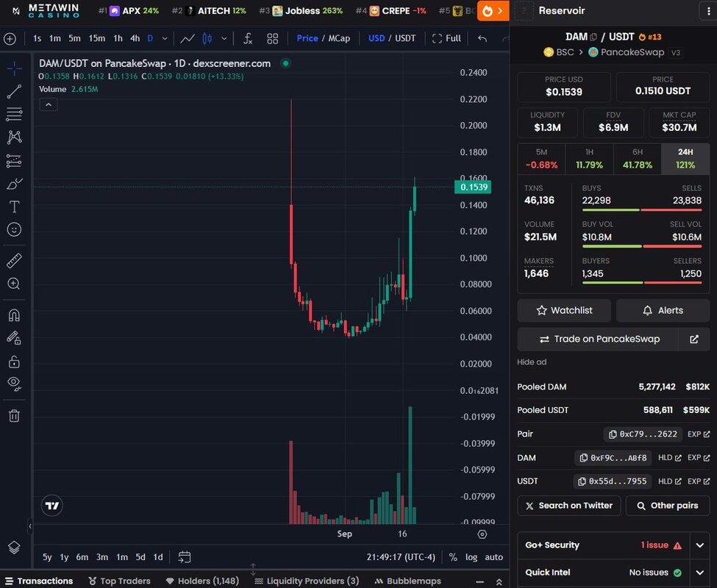Toggle log scale

click(x=471, y=557)
